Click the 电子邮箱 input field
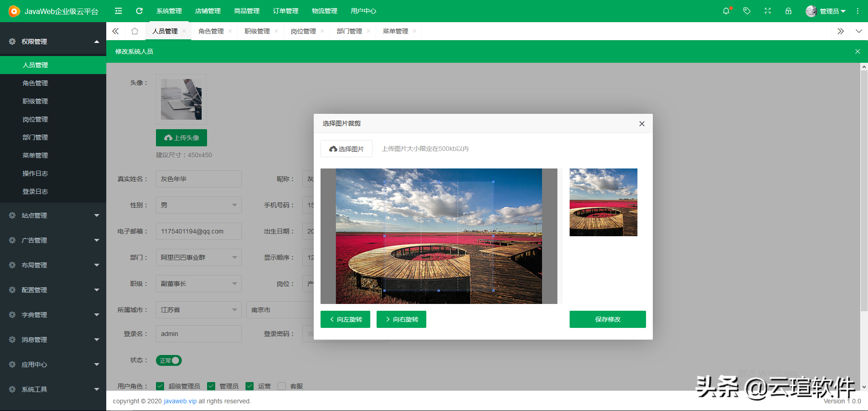Viewport: 868px width, 411px height. 199,231
